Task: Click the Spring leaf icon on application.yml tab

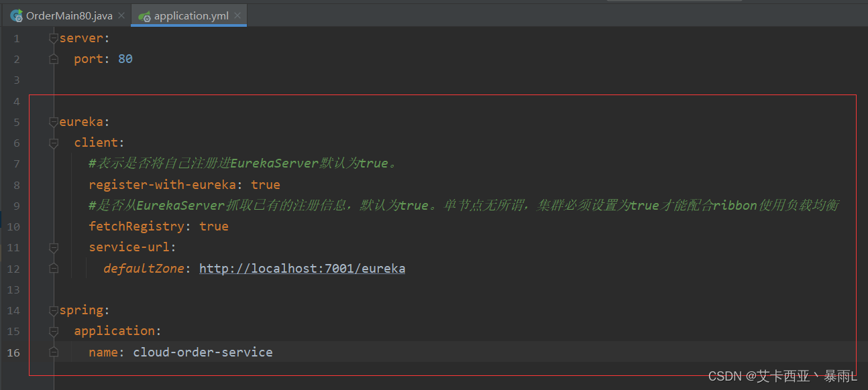Action: pos(145,15)
